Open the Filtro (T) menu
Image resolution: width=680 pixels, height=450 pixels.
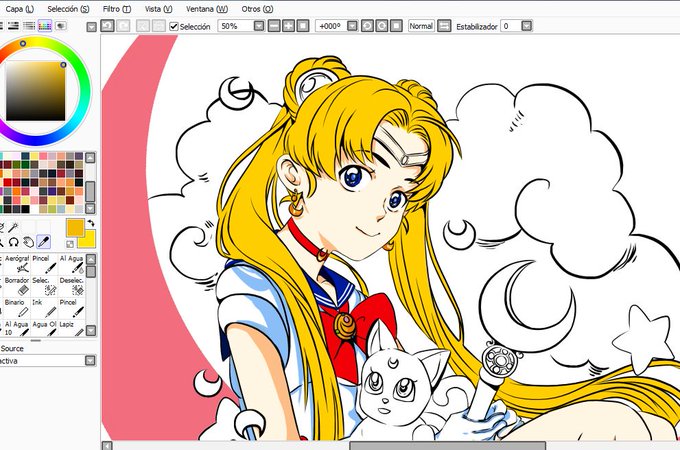pyautogui.click(x=117, y=9)
